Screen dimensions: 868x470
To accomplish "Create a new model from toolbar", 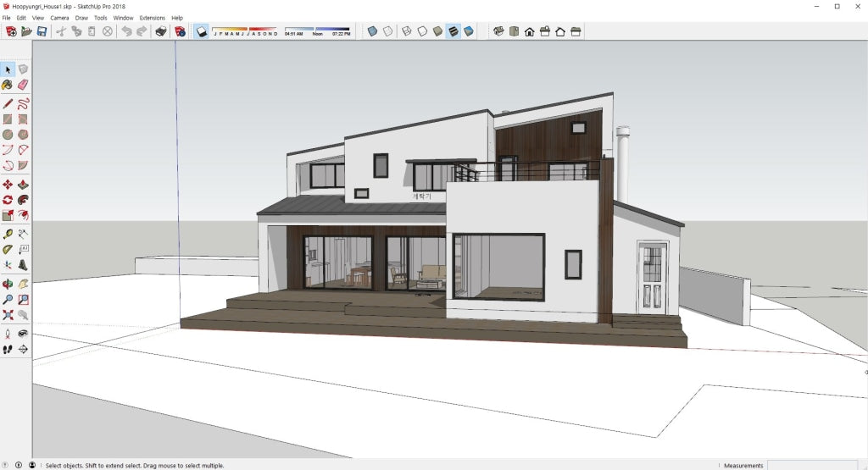I will (x=10, y=31).
